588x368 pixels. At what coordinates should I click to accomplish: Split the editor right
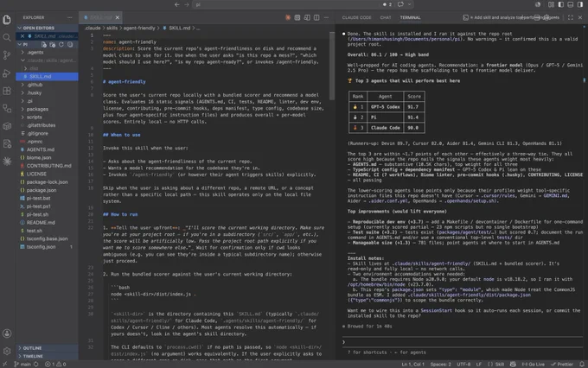pyautogui.click(x=316, y=17)
